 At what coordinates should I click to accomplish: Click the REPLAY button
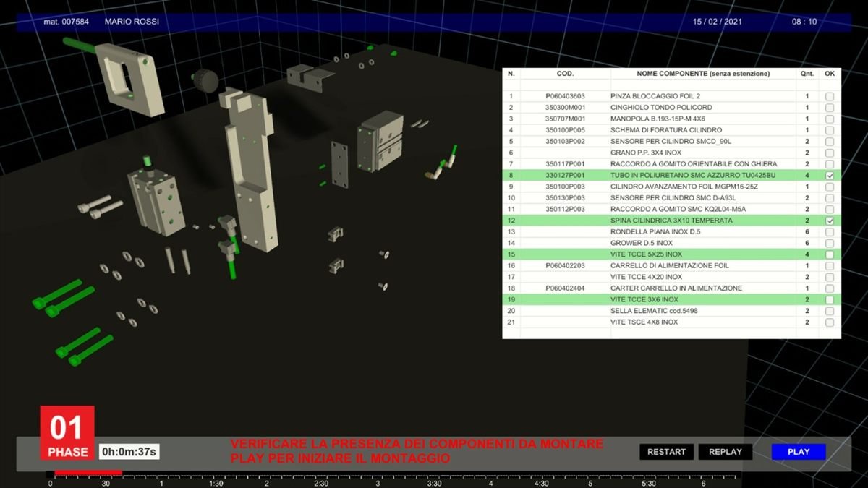point(726,452)
